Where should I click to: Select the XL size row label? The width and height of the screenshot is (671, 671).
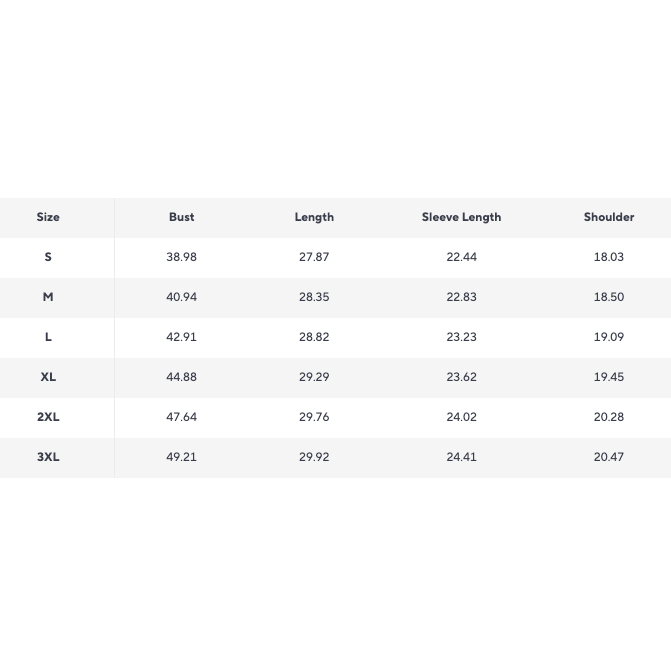48,377
